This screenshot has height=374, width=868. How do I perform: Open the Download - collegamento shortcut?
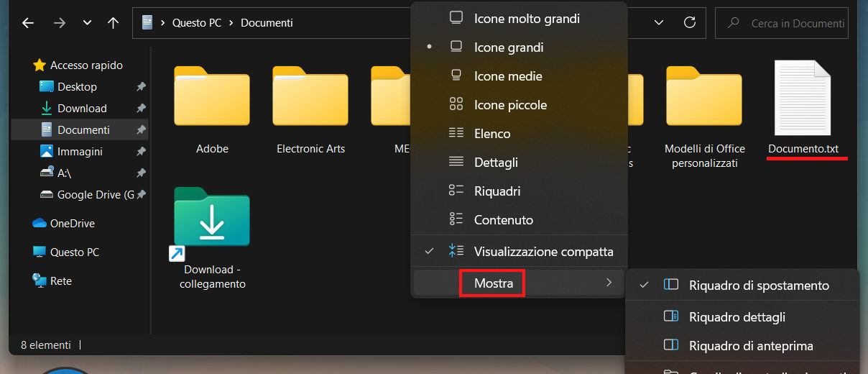[x=212, y=230]
